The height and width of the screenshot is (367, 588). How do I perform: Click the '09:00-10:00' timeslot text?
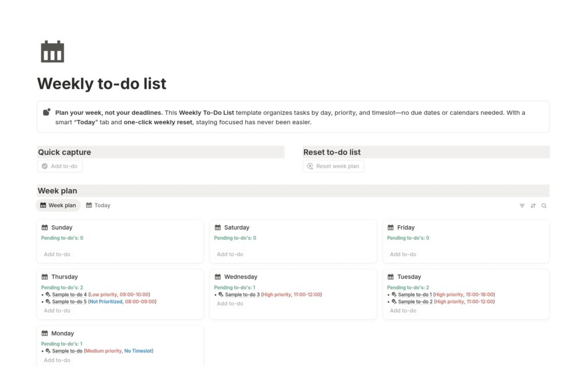pyautogui.click(x=134, y=295)
